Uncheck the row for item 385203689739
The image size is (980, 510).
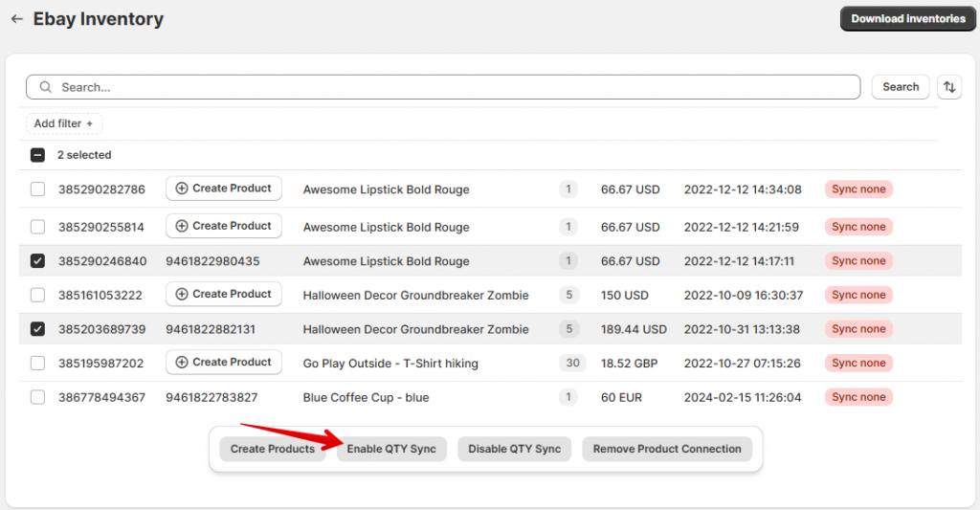(x=37, y=329)
